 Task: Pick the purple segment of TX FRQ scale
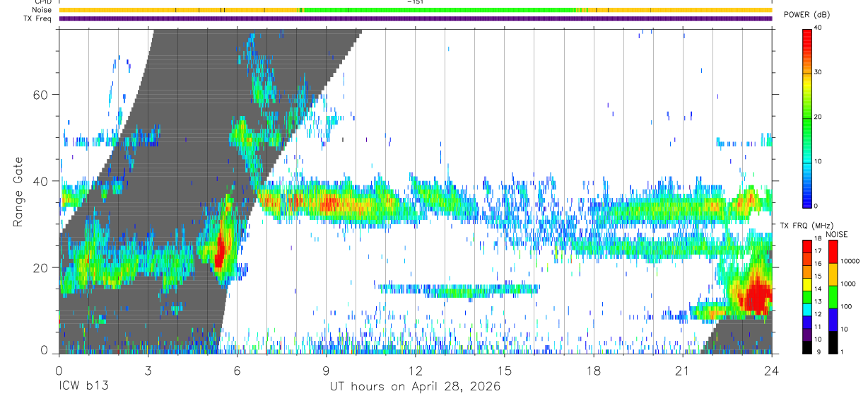[x=807, y=333]
